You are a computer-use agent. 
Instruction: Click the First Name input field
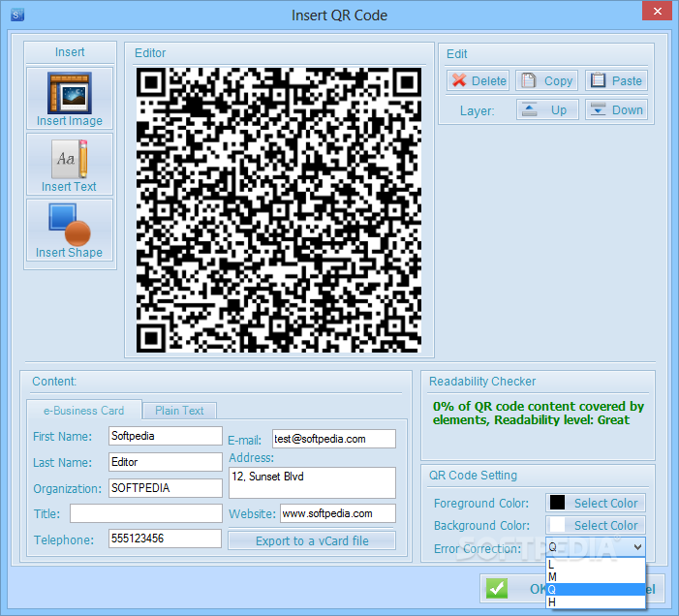(x=166, y=436)
